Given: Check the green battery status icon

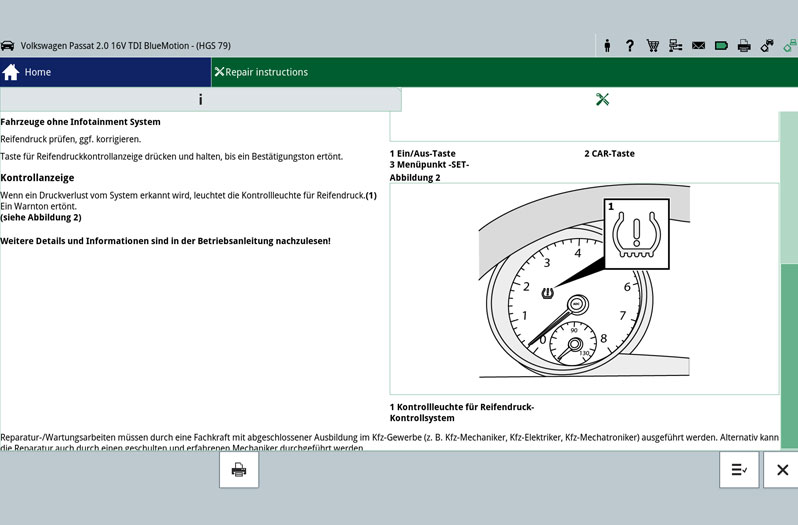Looking at the screenshot, I should pos(721,45).
